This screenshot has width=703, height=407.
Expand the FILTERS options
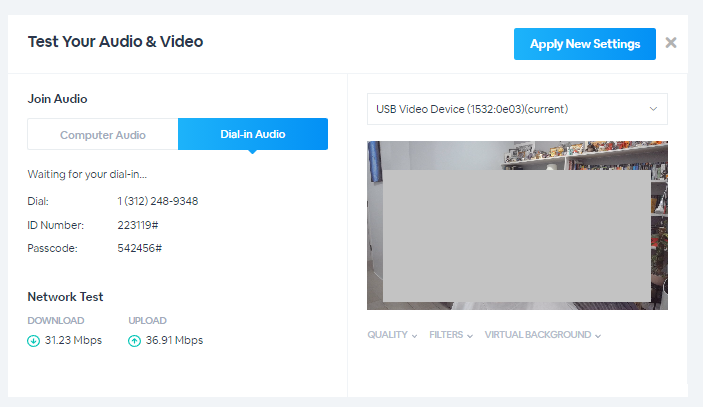coord(451,335)
